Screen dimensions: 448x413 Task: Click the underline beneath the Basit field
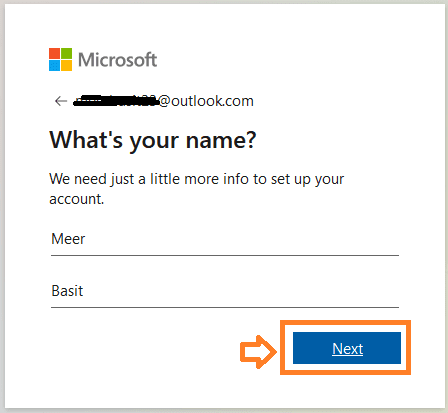tap(225, 307)
